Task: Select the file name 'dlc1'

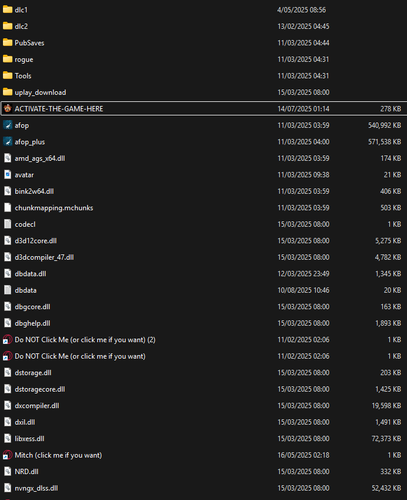Action: [x=21, y=10]
